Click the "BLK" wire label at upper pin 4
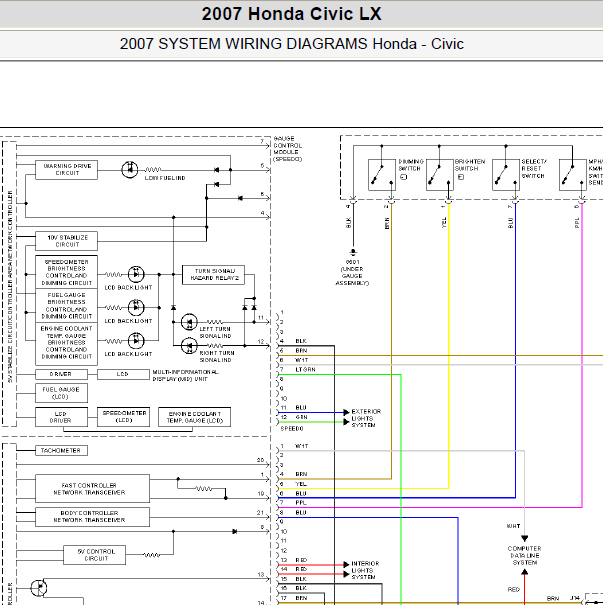The height and width of the screenshot is (605, 603). pyautogui.click(x=301, y=341)
